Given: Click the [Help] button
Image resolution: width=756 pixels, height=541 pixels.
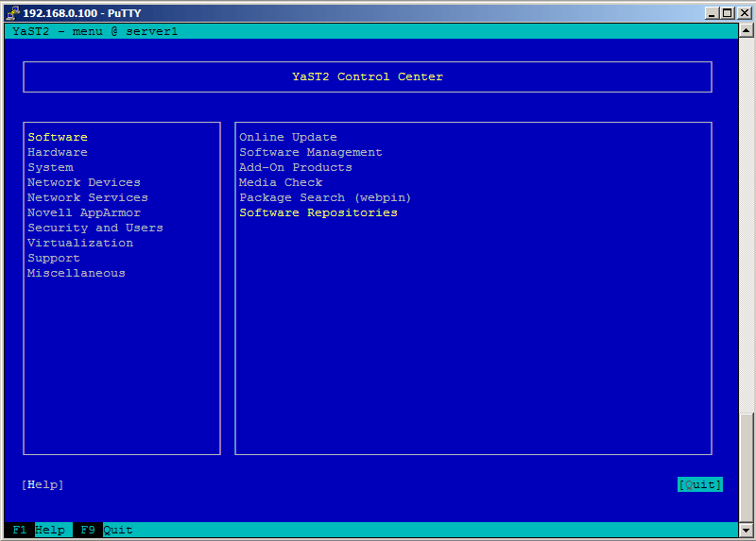Looking at the screenshot, I should click(x=43, y=484).
